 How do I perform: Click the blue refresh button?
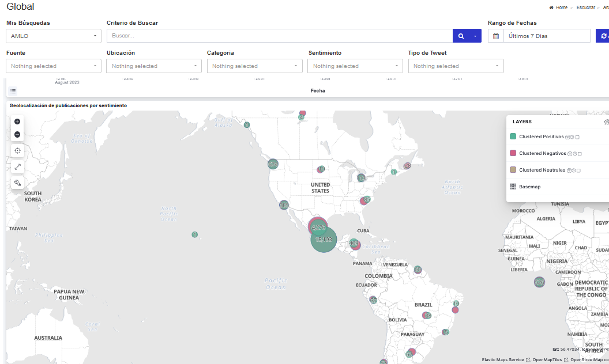603,36
